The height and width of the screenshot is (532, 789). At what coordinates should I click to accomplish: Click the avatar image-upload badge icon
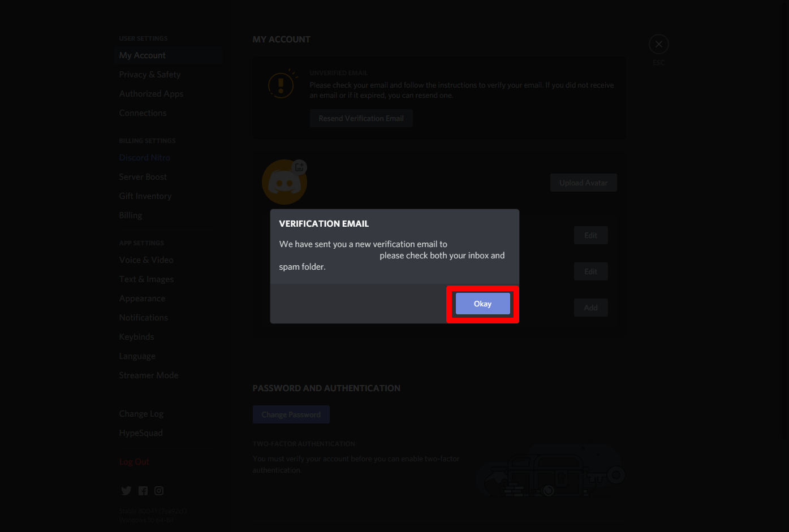click(x=300, y=167)
